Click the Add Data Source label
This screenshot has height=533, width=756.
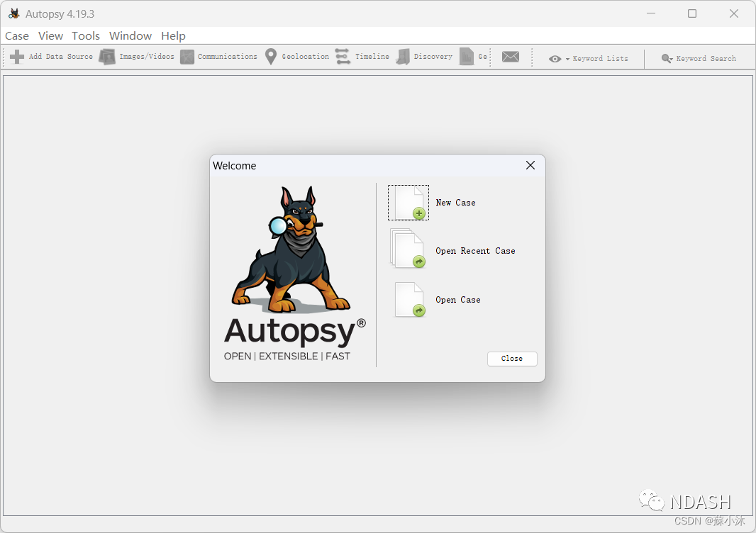[x=61, y=57]
